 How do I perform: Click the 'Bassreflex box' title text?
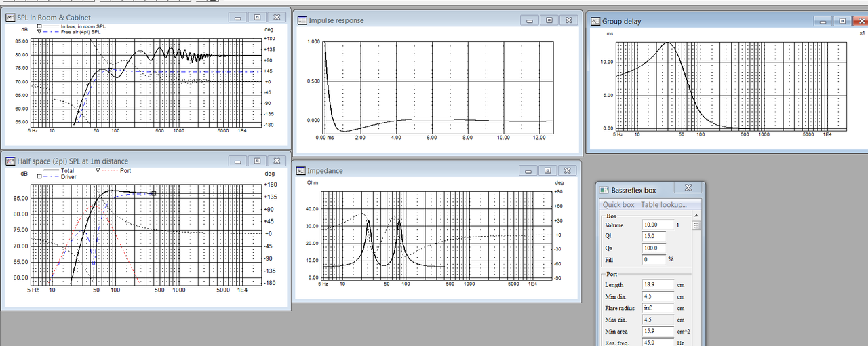[x=633, y=191]
